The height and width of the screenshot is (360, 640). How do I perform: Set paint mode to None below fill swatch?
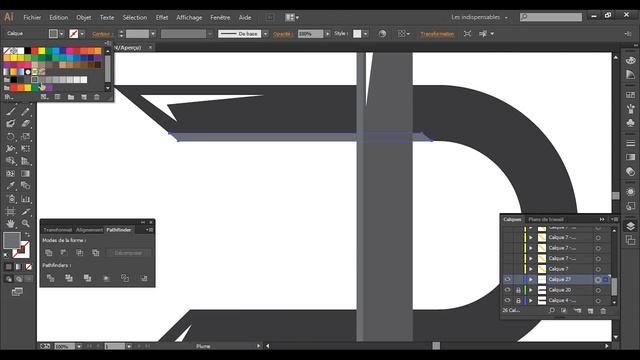pos(29,267)
